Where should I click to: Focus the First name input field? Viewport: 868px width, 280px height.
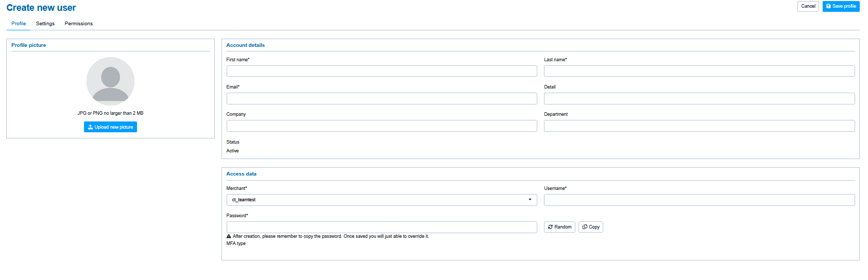click(x=381, y=71)
